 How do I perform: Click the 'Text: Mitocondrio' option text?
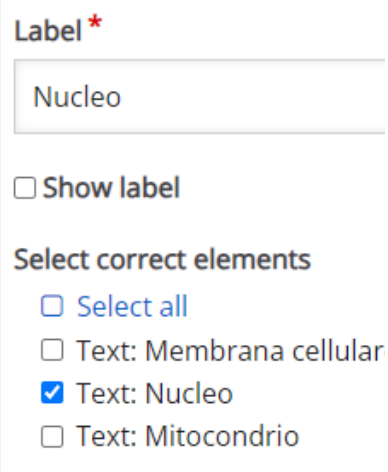[x=188, y=436]
